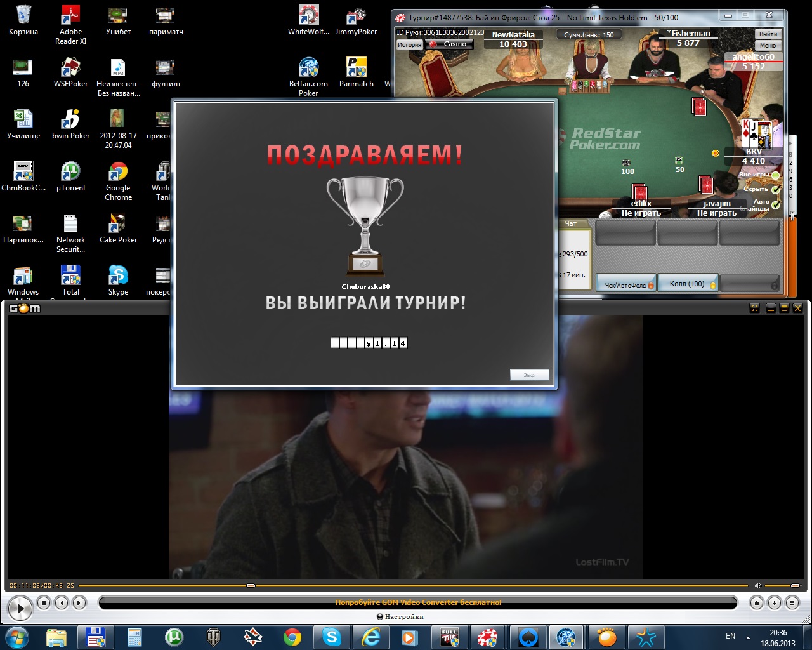Close the tournament win dialog via 'Закр.'

[x=529, y=375]
